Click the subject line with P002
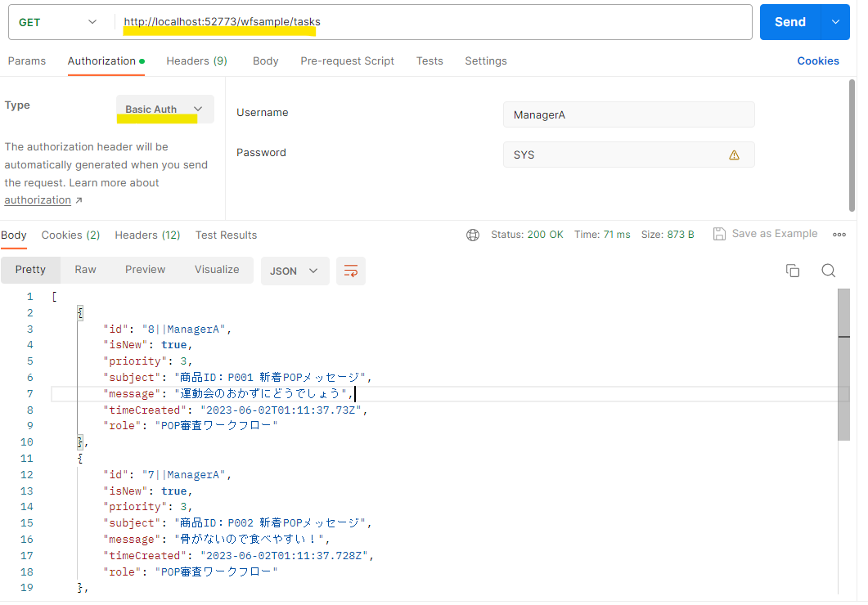Image resolution: width=868 pixels, height=605 pixels. pos(237,523)
